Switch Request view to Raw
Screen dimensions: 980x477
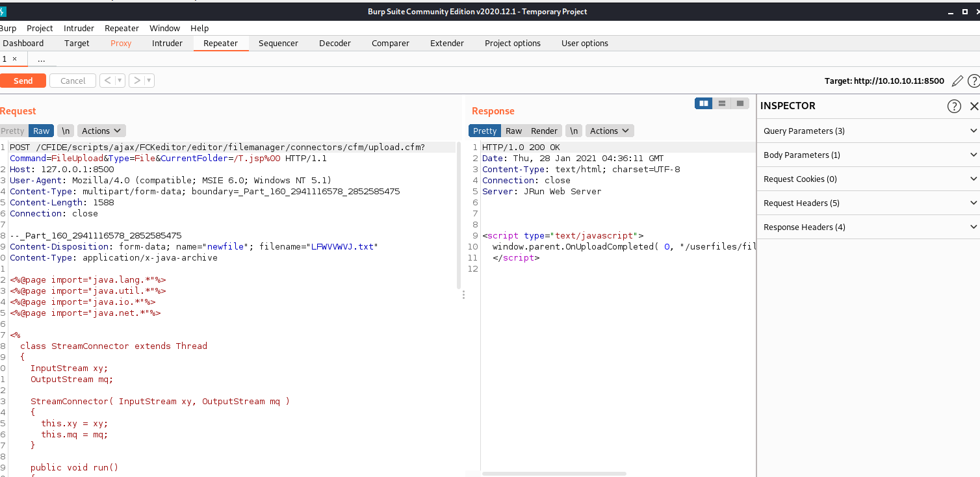pyautogui.click(x=42, y=131)
